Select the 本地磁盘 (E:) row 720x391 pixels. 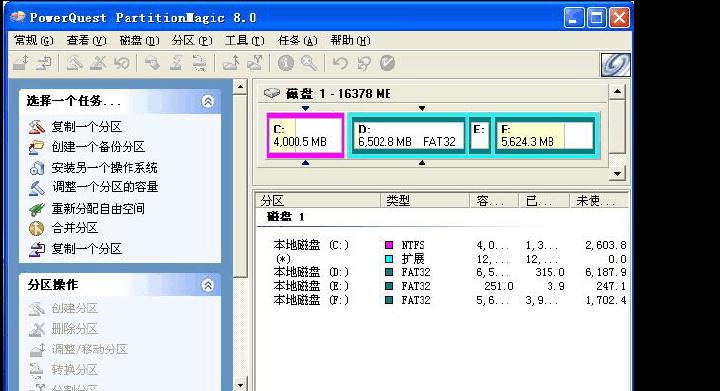click(x=442, y=286)
